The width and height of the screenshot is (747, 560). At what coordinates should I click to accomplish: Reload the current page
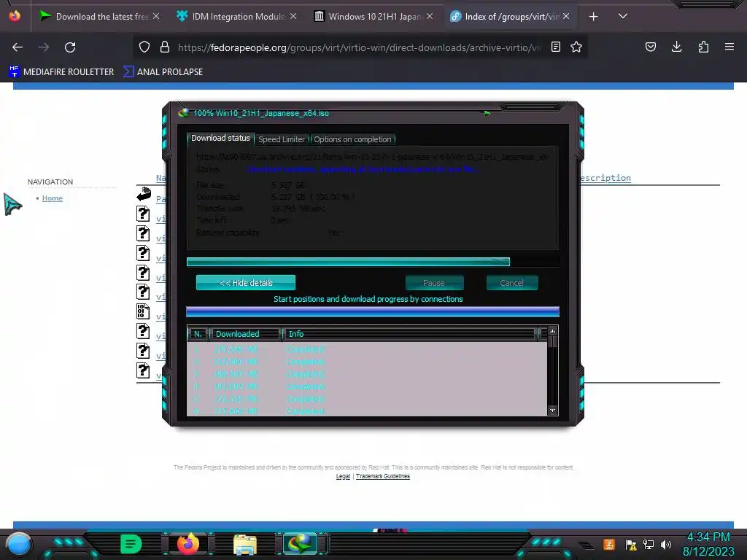70,47
